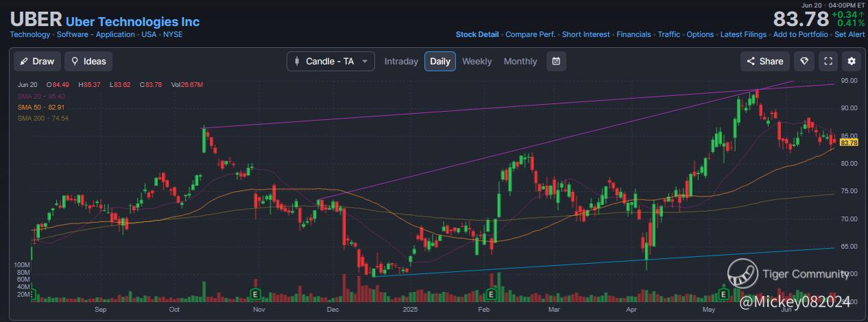The image size is (868, 322).
Task: Open the Ideas panel
Action: (x=88, y=61)
